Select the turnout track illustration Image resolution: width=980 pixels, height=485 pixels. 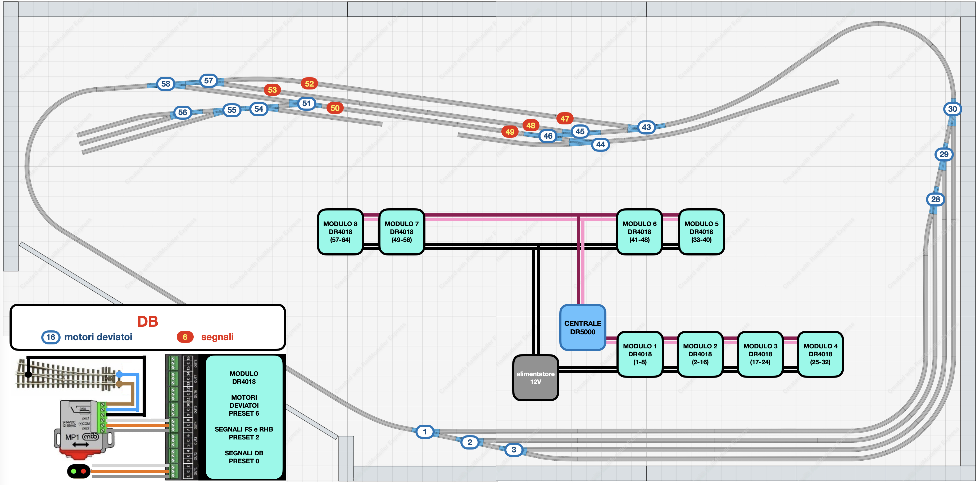click(x=69, y=374)
